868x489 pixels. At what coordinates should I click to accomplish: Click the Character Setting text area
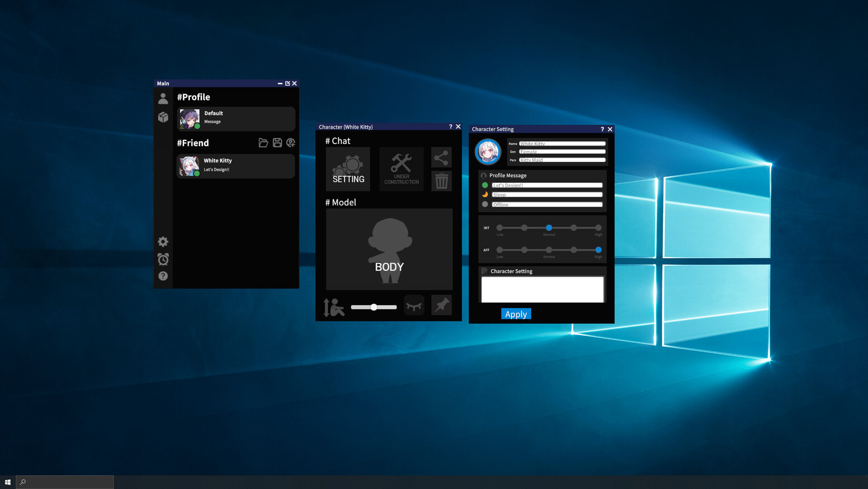pyautogui.click(x=542, y=290)
